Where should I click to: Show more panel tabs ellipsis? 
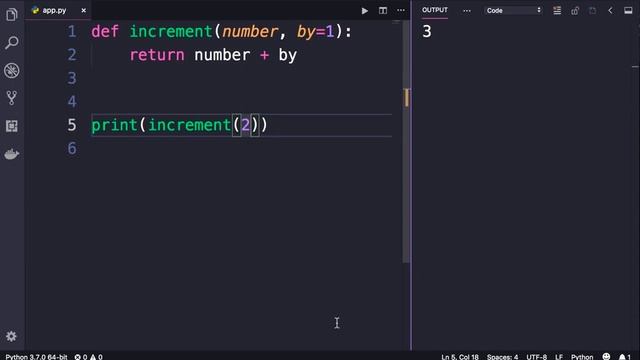467,11
